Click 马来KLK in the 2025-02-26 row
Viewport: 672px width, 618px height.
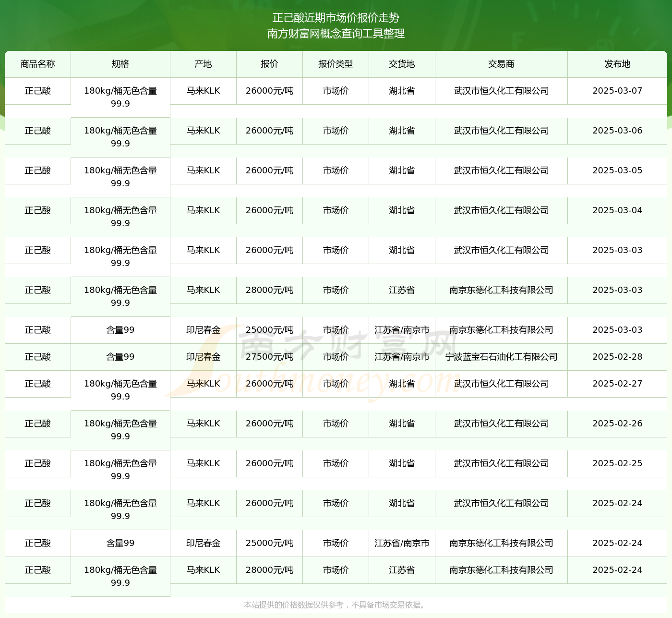pyautogui.click(x=204, y=424)
